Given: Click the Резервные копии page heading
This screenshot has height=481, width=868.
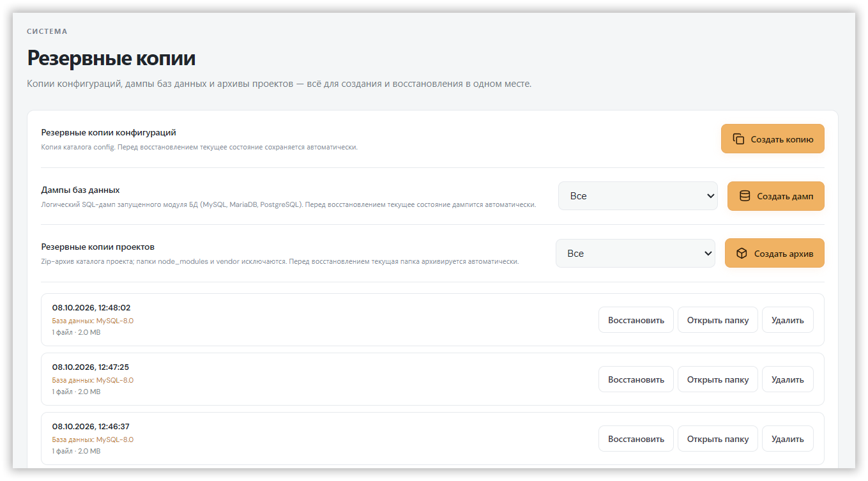Looking at the screenshot, I should point(111,59).
